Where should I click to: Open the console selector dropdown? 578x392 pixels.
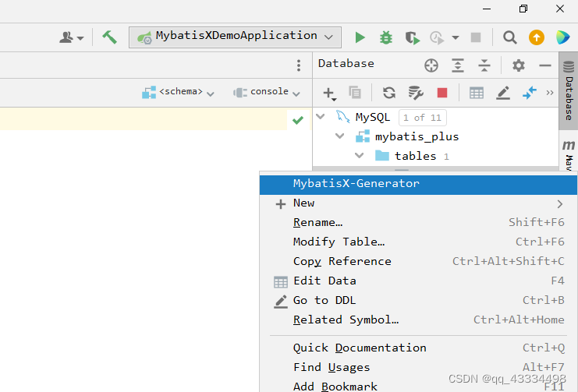tap(267, 92)
